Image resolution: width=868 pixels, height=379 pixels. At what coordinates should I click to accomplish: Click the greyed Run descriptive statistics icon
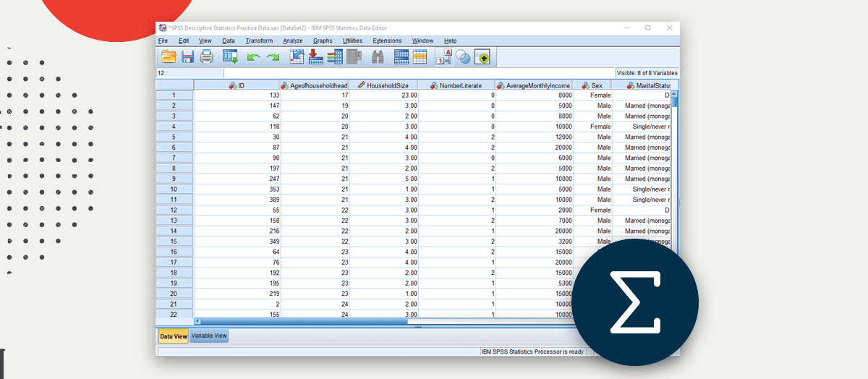click(354, 56)
